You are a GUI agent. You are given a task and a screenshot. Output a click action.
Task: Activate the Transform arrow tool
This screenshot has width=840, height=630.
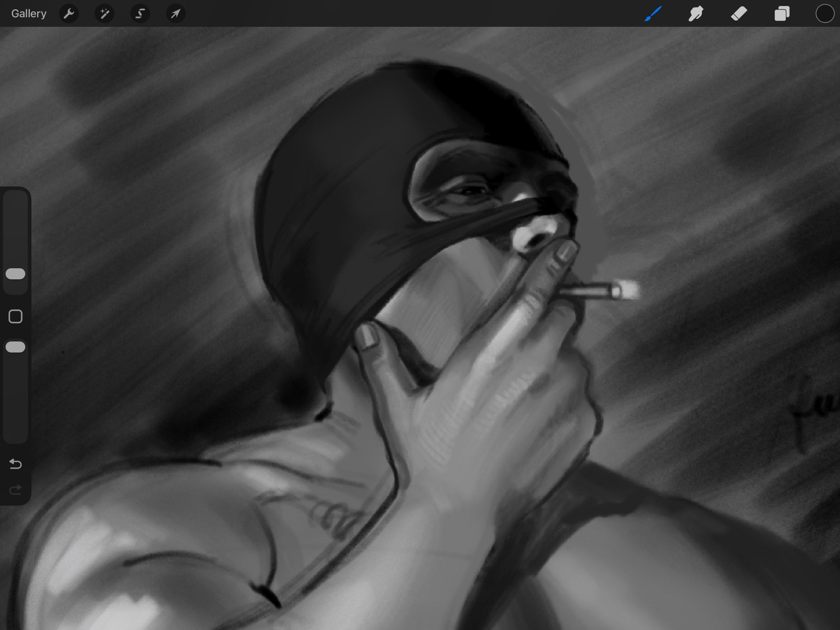point(176,14)
